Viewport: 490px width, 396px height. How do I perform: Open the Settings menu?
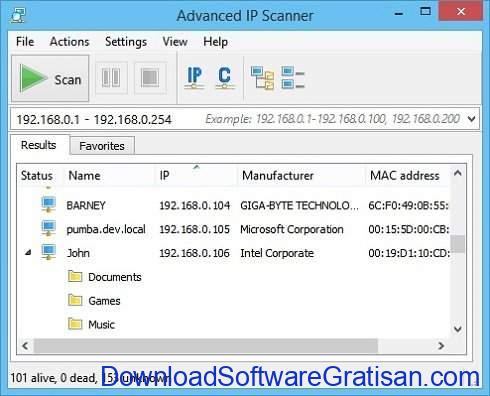tap(126, 42)
